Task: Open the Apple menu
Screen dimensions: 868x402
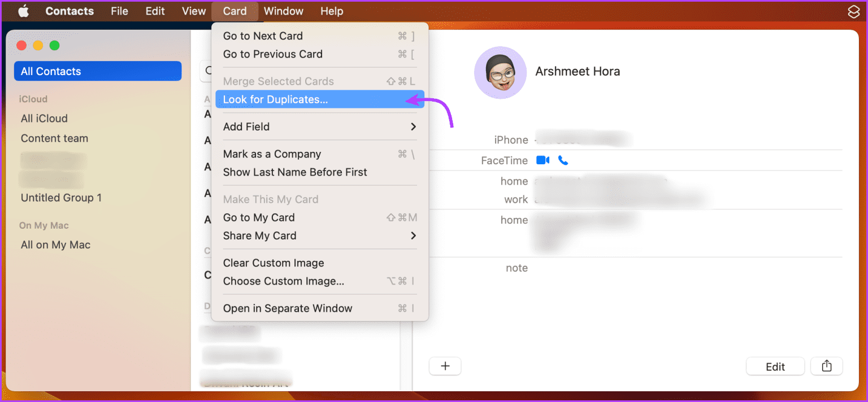Action: coord(23,11)
